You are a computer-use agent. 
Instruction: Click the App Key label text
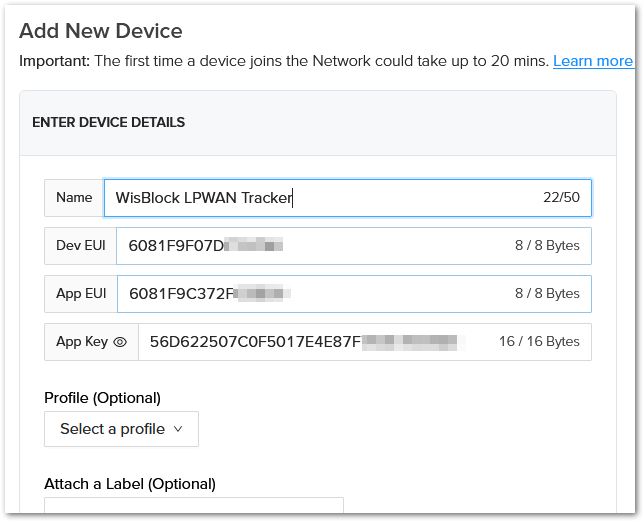point(82,342)
